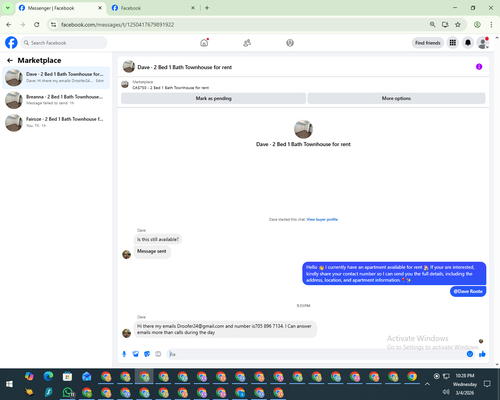
Task: Focus the message composer text box
Action: point(317,354)
